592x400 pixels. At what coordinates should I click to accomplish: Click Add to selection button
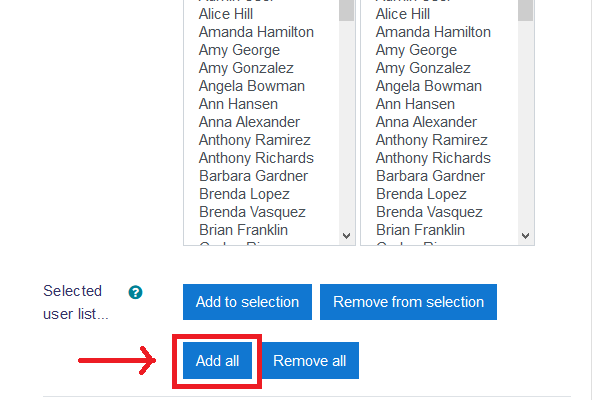[247, 302]
